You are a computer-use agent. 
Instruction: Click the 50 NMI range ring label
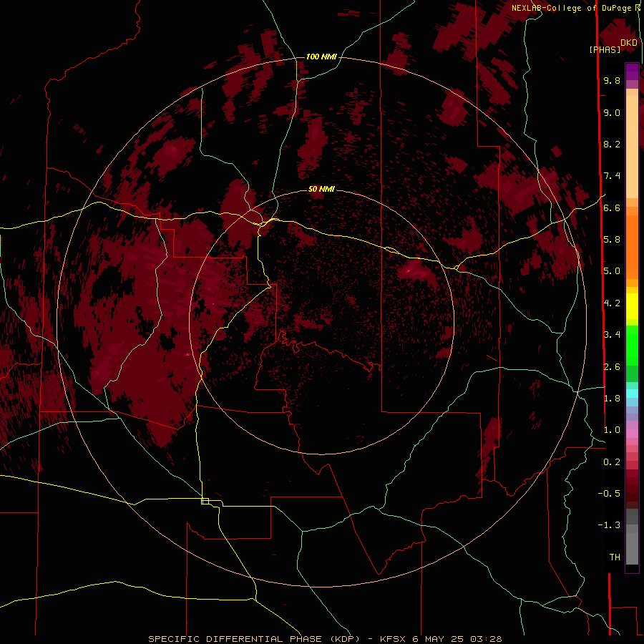click(x=321, y=189)
